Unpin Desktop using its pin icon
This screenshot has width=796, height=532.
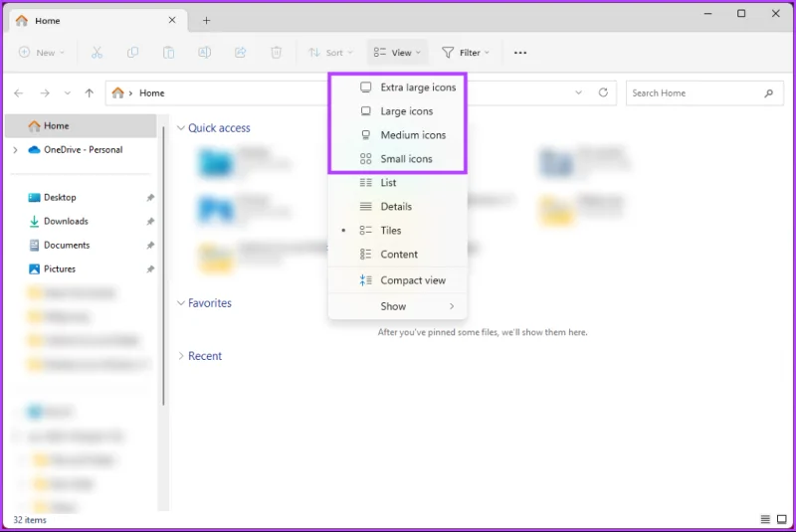coord(150,197)
